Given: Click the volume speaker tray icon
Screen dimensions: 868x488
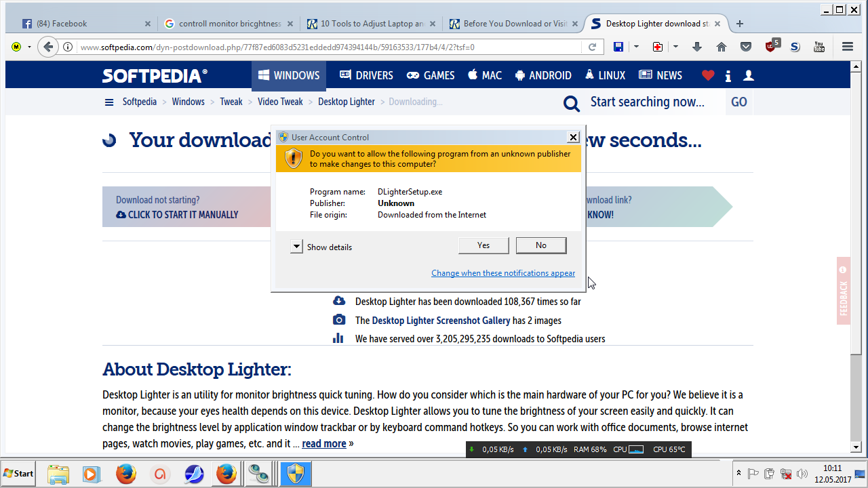Looking at the screenshot, I should coord(803,474).
